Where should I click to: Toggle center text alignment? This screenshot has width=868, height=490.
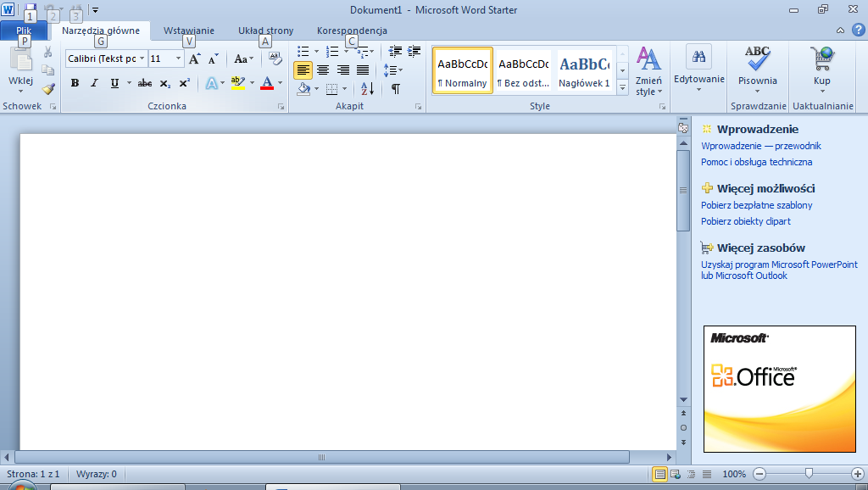pos(323,70)
